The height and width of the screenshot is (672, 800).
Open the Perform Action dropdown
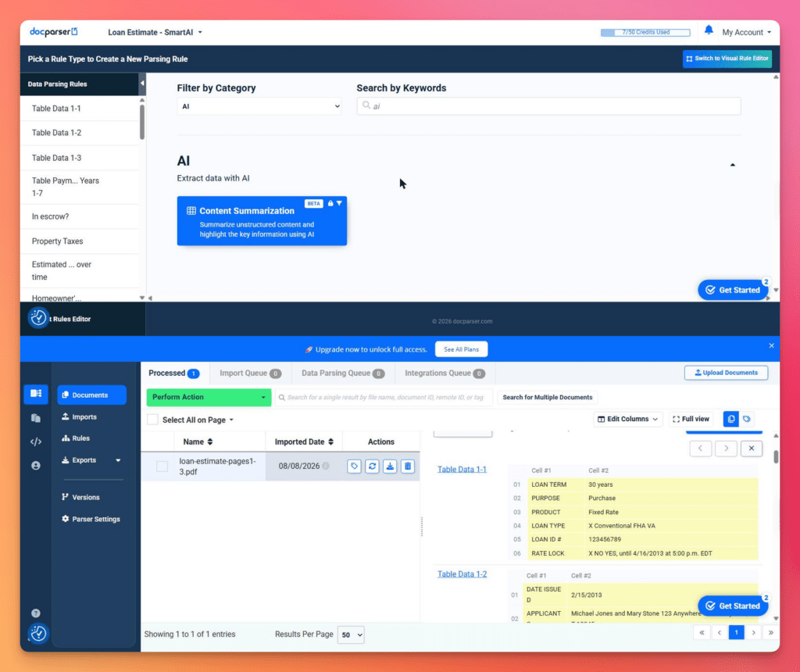coord(209,397)
